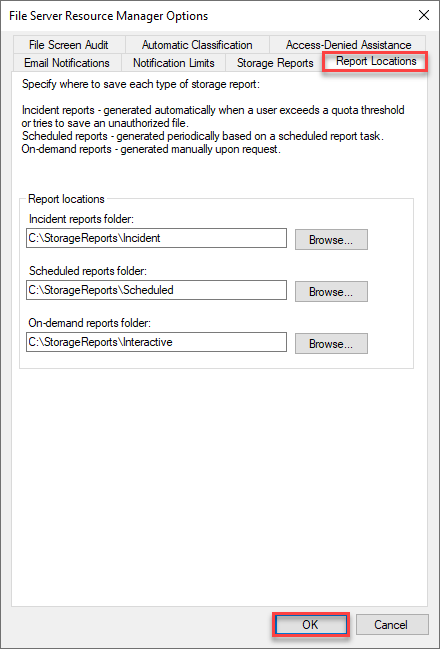
Task: Select the Report Locations tab
Action: [376, 61]
